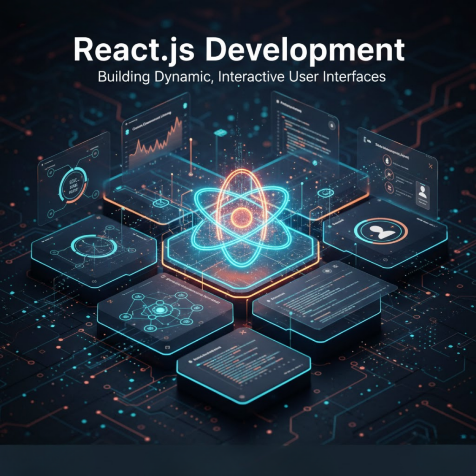Screen dimensions: 476x476
Task: Select the first circular item in right panel list
Action: pos(386,161)
